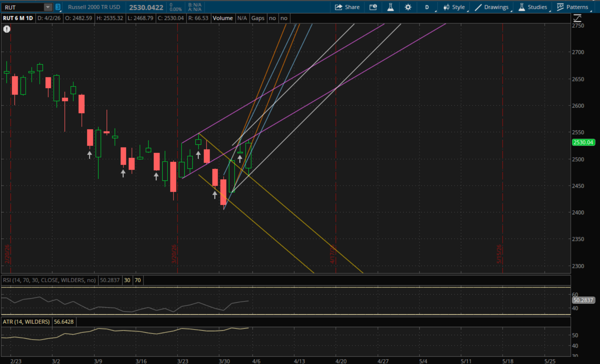The height and width of the screenshot is (364, 600).
Task: Click the Studies button
Action: pyautogui.click(x=533, y=7)
